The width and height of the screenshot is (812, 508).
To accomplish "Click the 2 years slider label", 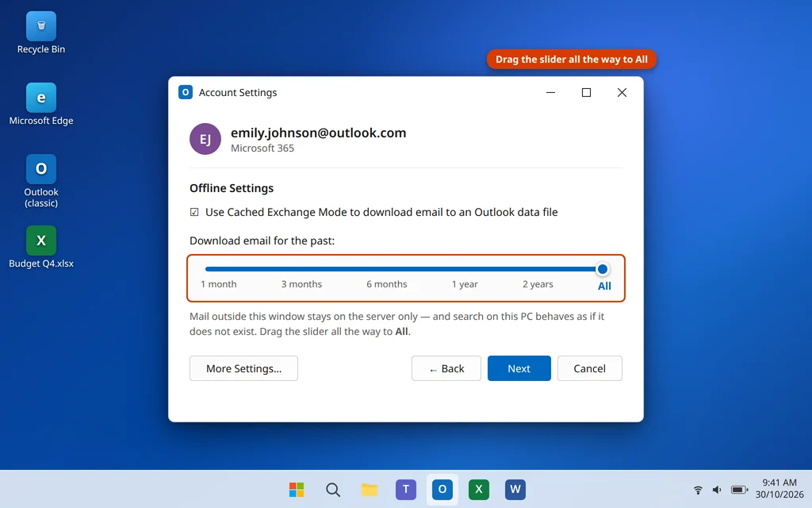I will [538, 284].
